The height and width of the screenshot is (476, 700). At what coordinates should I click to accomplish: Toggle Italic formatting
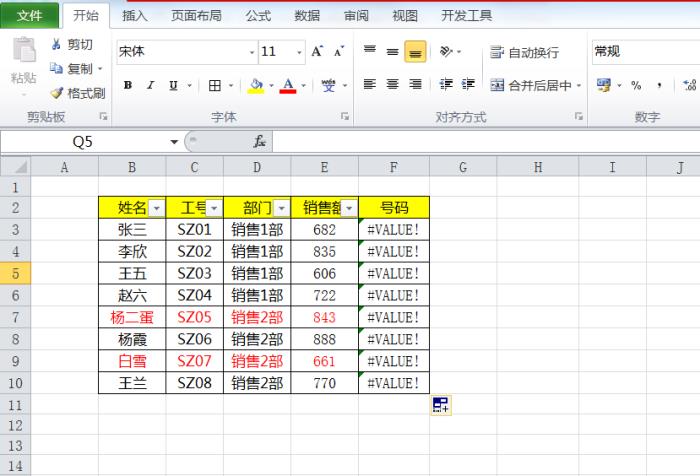click(151, 86)
